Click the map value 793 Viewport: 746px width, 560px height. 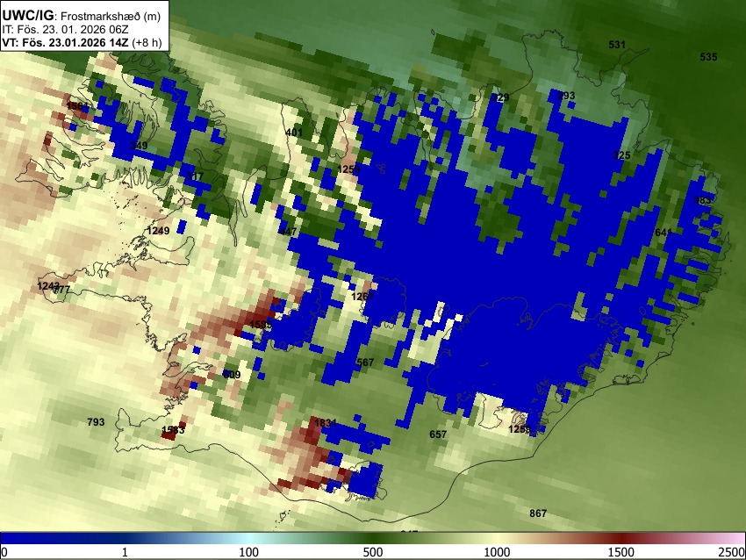(96, 422)
